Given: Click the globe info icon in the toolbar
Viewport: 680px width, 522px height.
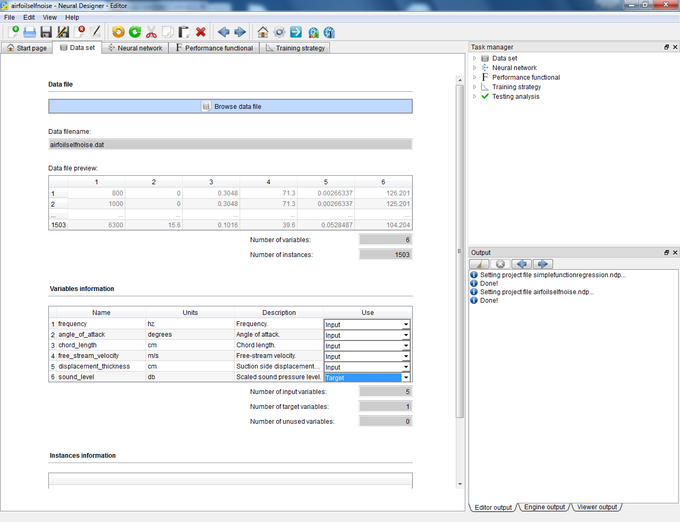Looking at the screenshot, I should pyautogui.click(x=330, y=32).
